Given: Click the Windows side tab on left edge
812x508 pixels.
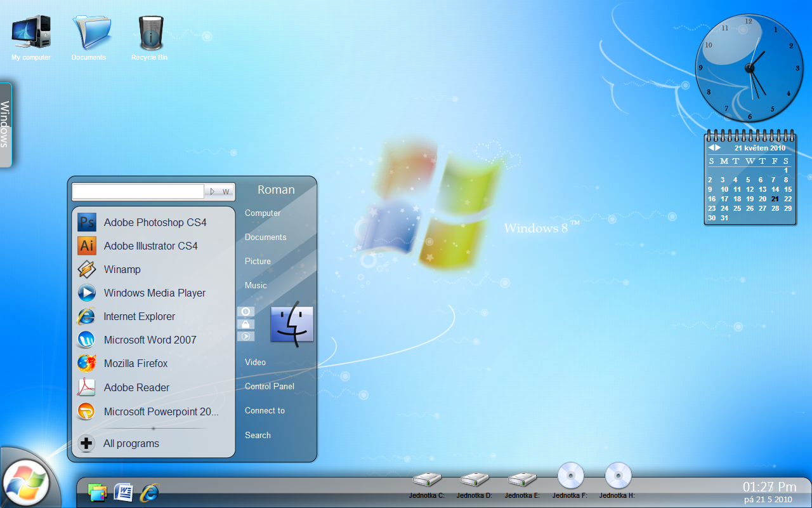Looking at the screenshot, I should click(x=6, y=124).
